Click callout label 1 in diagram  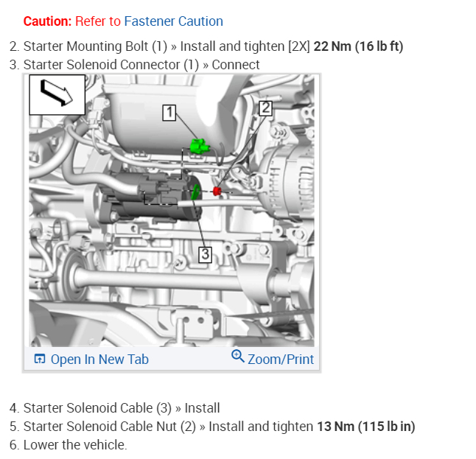tap(169, 113)
